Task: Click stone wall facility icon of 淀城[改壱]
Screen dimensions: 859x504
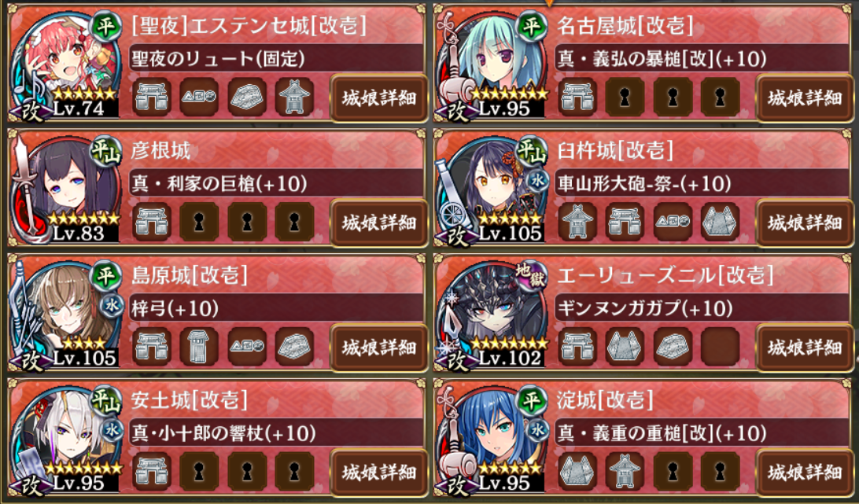Action: coord(577,473)
